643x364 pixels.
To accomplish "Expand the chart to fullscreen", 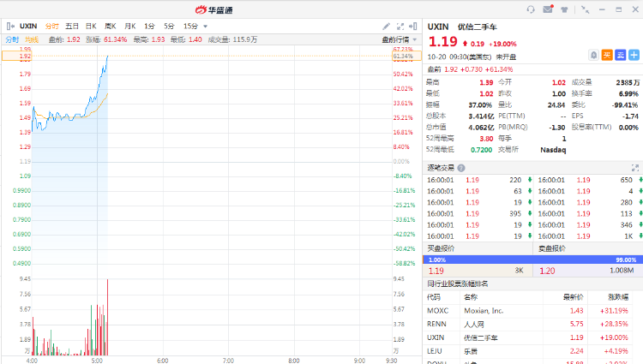I will point(399,27).
